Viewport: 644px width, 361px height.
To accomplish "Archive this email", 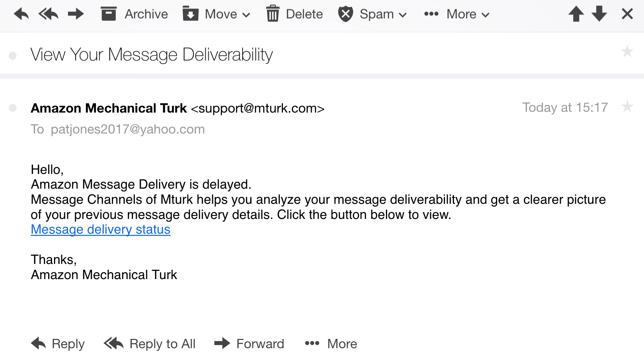I will pos(134,14).
